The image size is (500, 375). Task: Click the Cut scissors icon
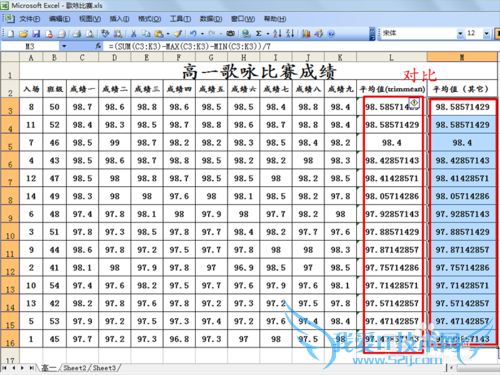[x=134, y=34]
